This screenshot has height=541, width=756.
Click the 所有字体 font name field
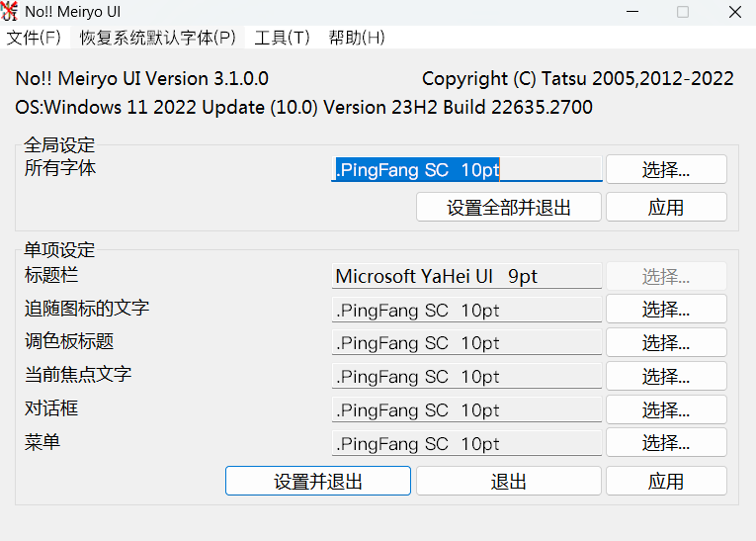(x=466, y=169)
